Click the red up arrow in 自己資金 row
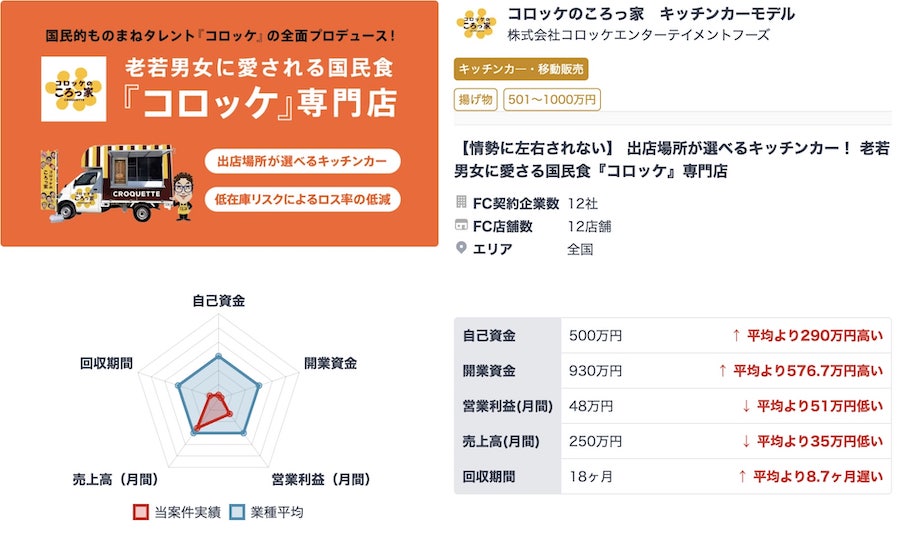Viewport: 900px width, 543px height. coord(736,335)
